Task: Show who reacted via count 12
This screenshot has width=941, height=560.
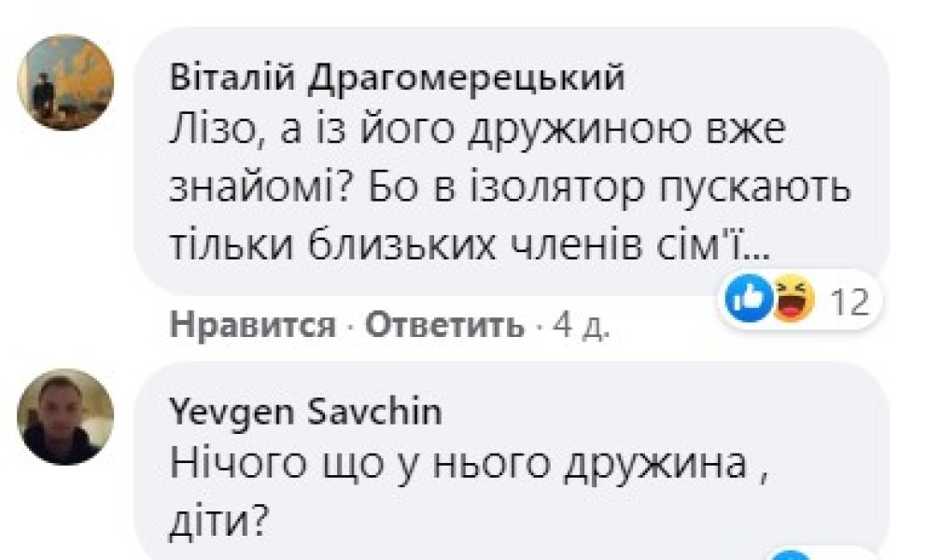Action: click(850, 302)
